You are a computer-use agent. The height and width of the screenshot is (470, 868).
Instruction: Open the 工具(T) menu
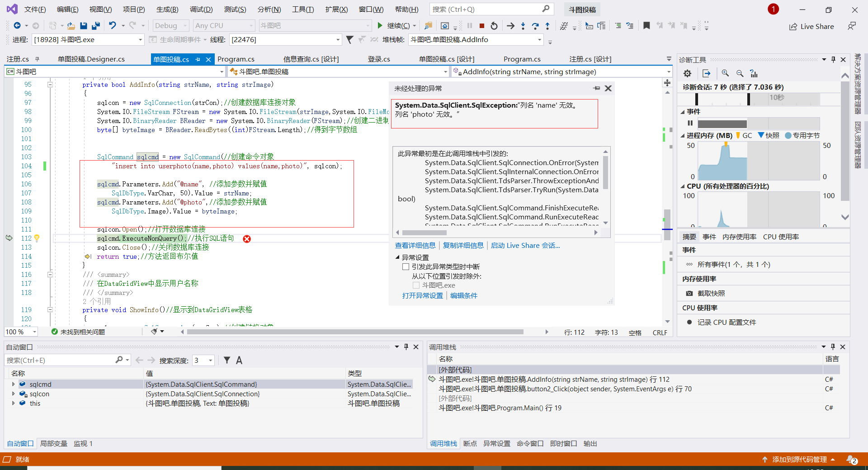click(x=303, y=9)
